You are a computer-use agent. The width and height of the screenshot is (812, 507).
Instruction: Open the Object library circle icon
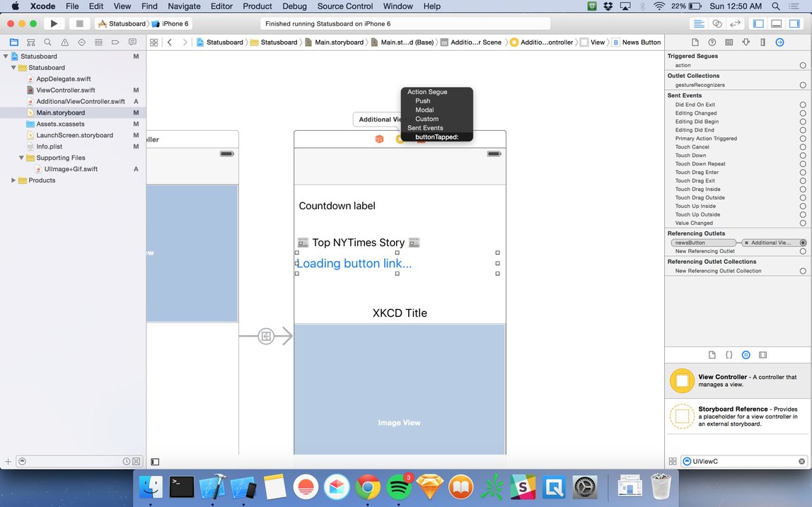click(746, 355)
